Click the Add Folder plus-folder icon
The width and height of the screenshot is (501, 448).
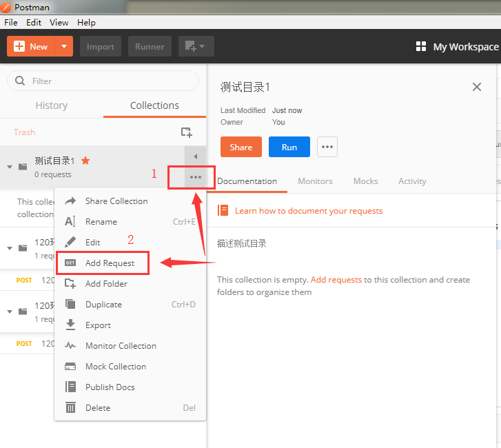[70, 283]
